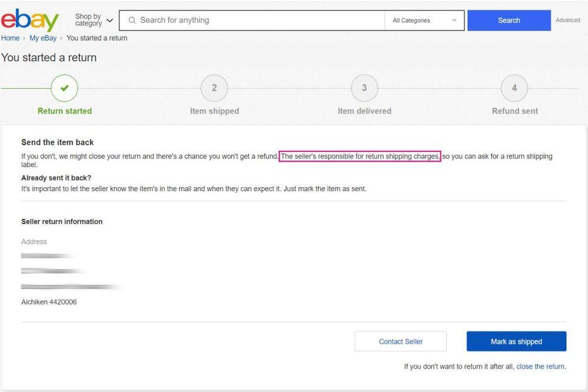Click the Item shipped label
Viewport: 588px width, 392px height.
point(214,111)
